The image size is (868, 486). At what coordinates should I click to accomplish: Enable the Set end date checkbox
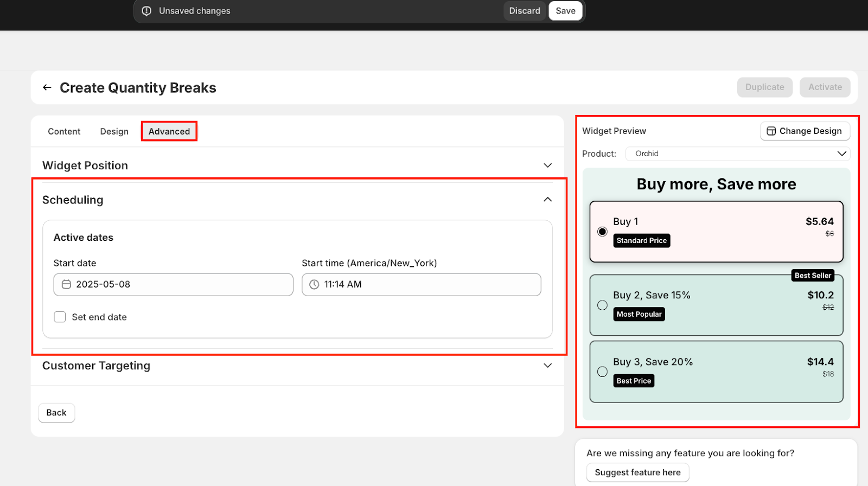point(60,317)
